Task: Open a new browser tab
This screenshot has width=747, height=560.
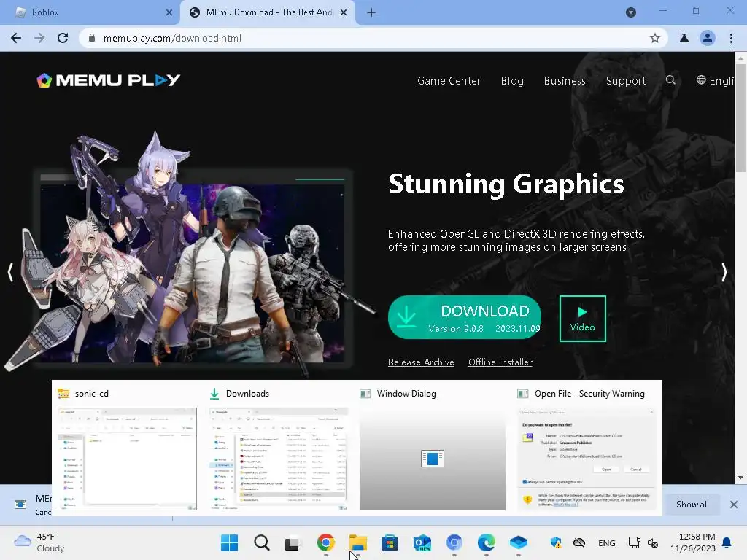Action: [371, 12]
